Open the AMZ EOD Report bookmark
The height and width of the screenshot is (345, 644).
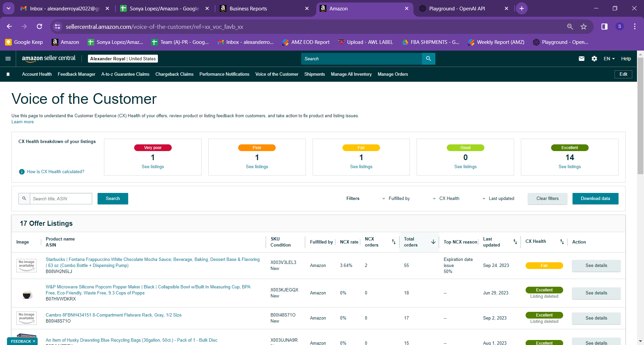coord(306,42)
